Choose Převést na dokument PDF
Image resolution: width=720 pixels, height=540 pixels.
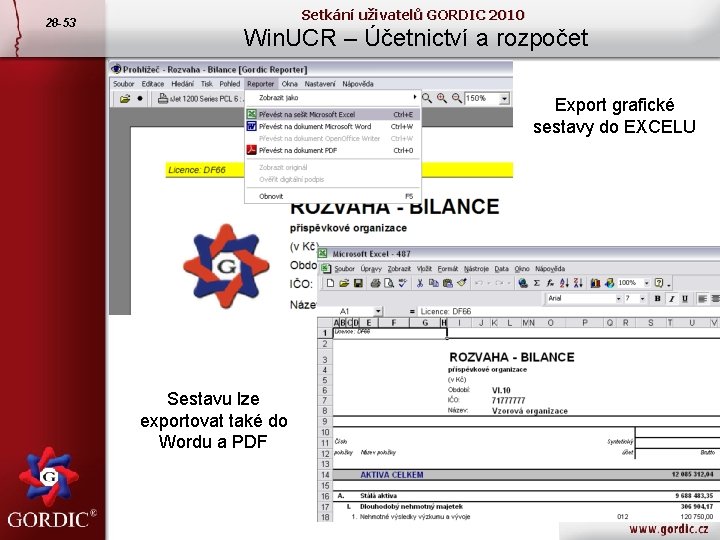pos(332,150)
